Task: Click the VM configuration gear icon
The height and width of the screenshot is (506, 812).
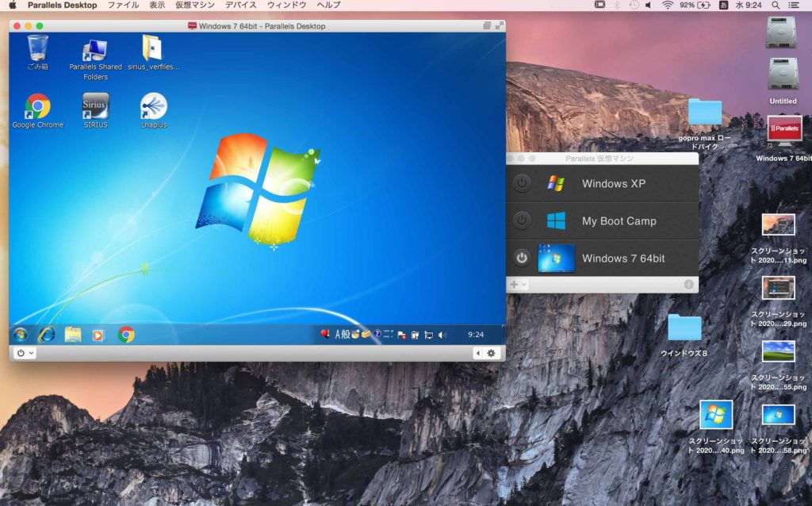Action: click(492, 353)
